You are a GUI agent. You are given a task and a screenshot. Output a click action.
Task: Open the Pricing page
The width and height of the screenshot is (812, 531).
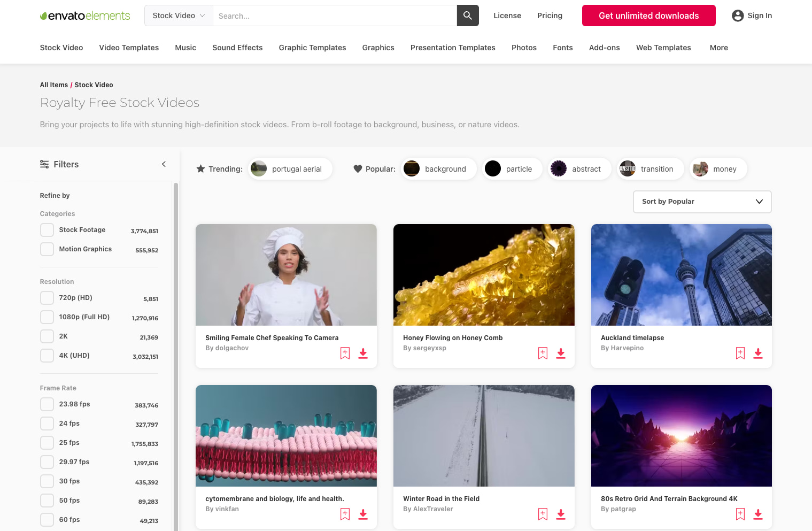tap(550, 16)
